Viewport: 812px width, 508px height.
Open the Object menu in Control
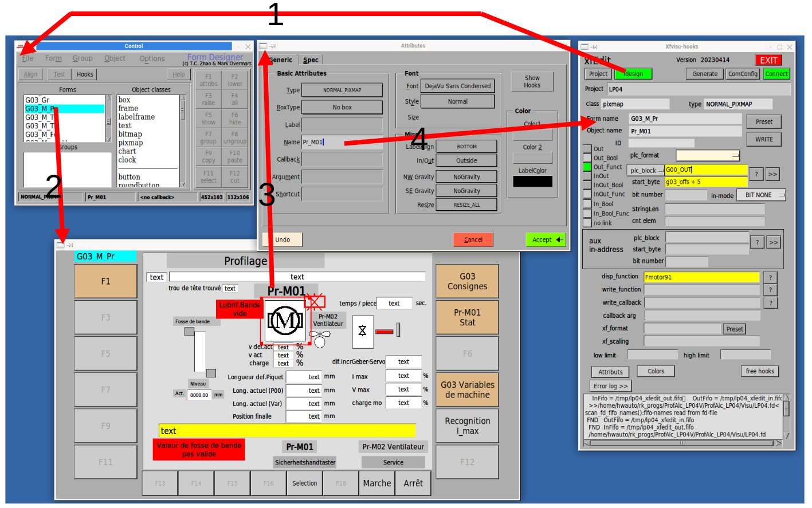click(x=115, y=58)
